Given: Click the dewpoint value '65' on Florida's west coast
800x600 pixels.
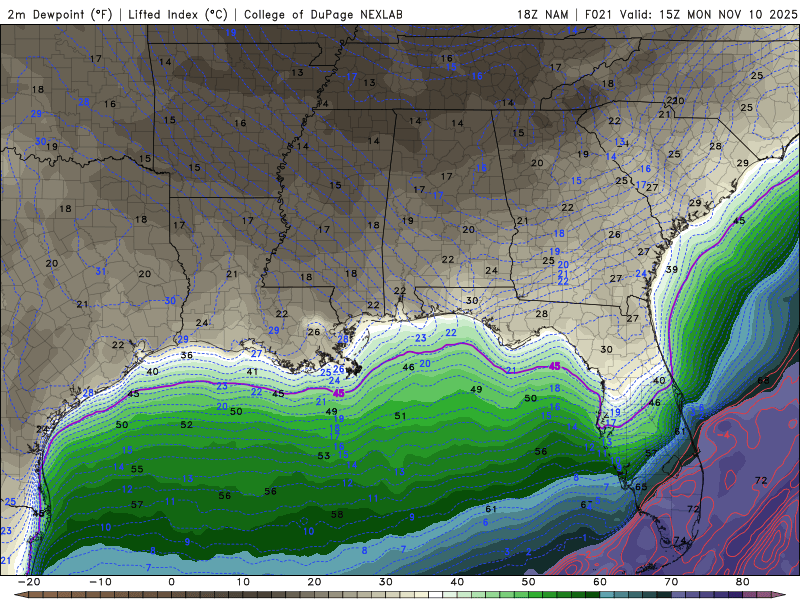Looking at the screenshot, I should (x=641, y=487).
